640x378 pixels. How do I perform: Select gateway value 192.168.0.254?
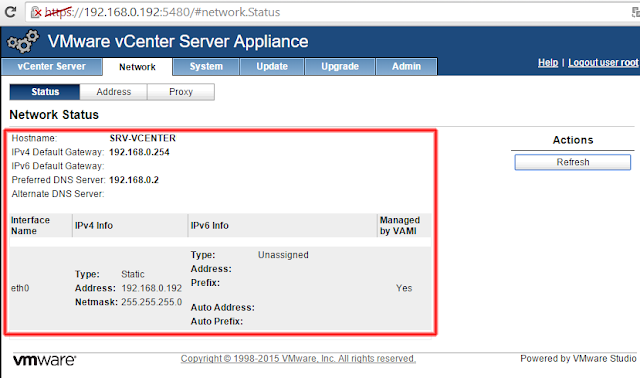[x=139, y=152]
